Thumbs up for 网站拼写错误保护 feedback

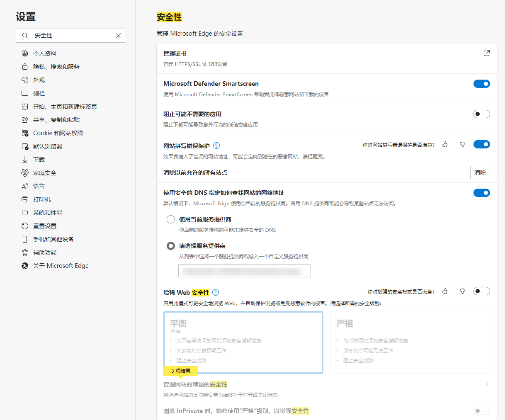tap(445, 144)
